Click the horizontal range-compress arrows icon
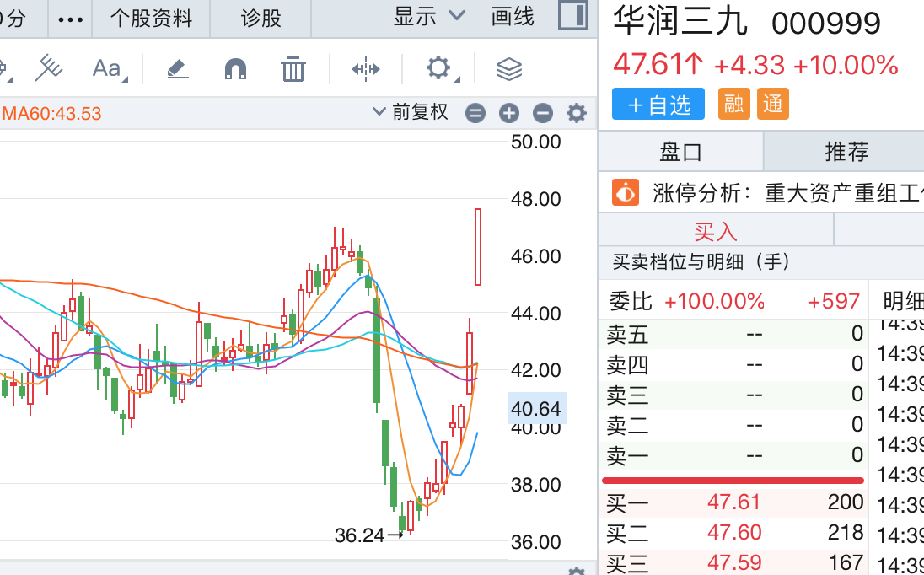Viewport: 924px width, 575px height. 365,69
